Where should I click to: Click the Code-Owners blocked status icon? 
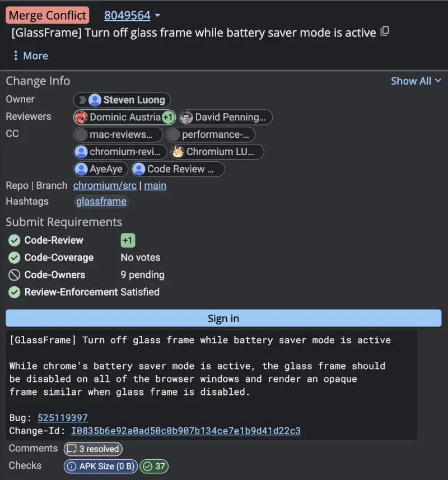click(x=15, y=275)
